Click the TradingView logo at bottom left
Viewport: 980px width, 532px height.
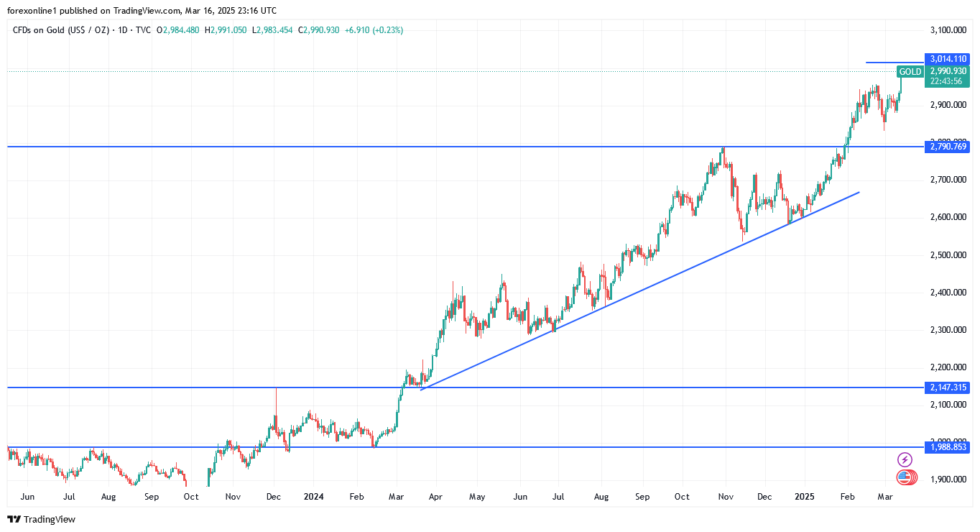click(x=41, y=519)
